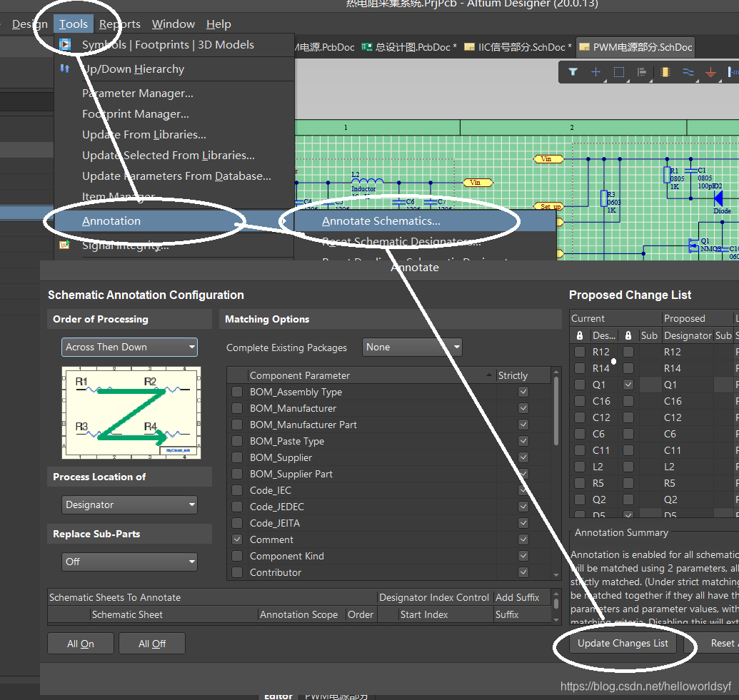Open the Replace Sub-Parts Off dropdown
Screen dimensions: 739x700
[x=129, y=562]
